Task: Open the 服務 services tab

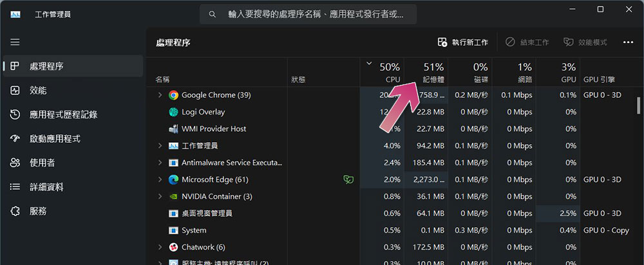Action: click(73, 211)
